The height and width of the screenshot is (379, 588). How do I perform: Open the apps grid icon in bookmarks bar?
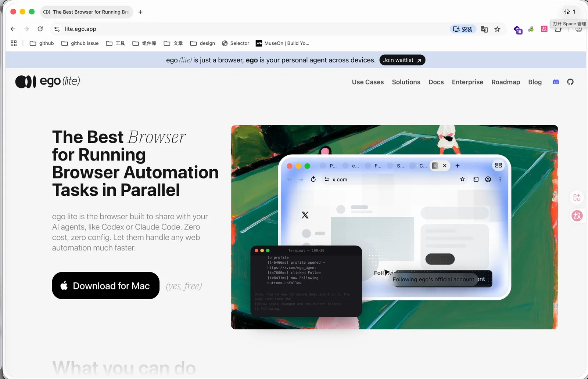click(14, 43)
